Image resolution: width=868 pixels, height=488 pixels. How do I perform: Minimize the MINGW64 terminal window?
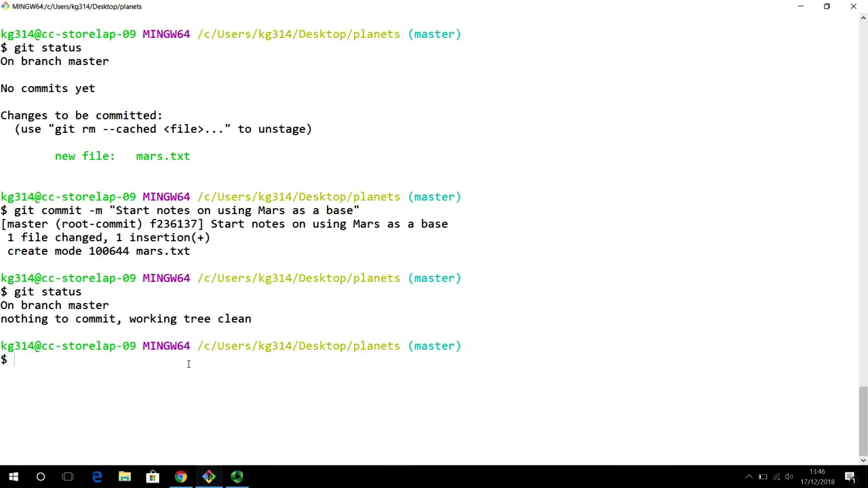(x=800, y=6)
